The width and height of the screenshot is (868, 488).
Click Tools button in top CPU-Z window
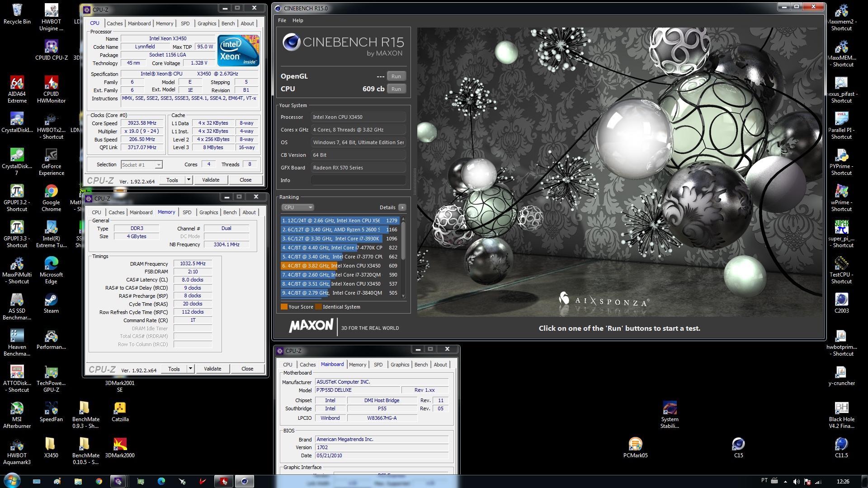[172, 180]
